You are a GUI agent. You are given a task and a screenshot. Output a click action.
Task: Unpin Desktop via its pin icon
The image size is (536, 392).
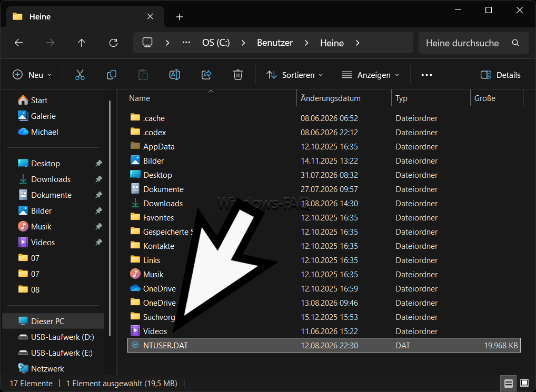(x=99, y=163)
